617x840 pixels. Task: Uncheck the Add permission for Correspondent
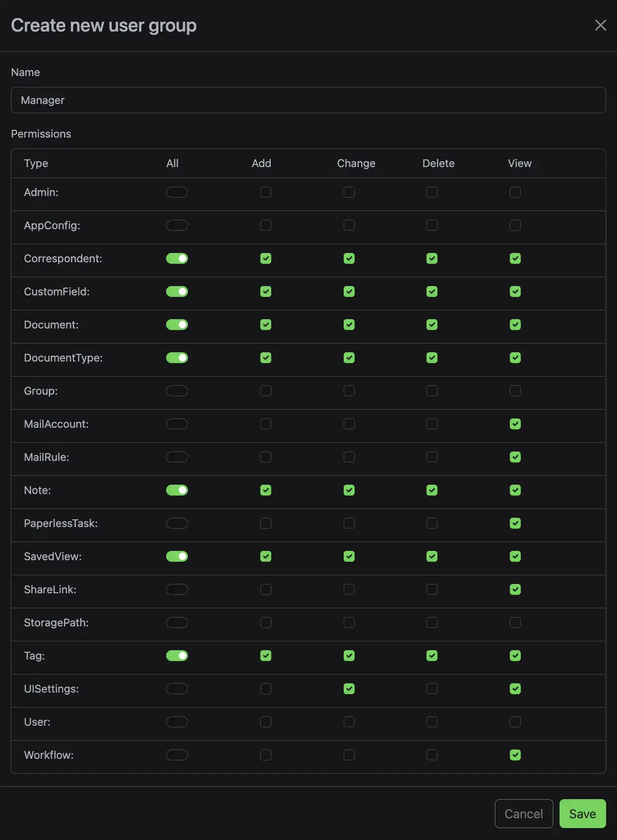[266, 259]
